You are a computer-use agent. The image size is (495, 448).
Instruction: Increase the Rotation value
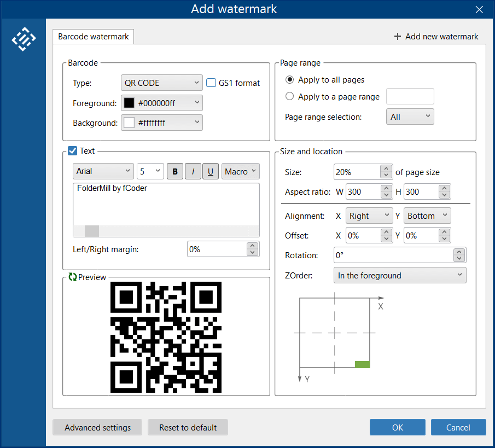pos(459,252)
